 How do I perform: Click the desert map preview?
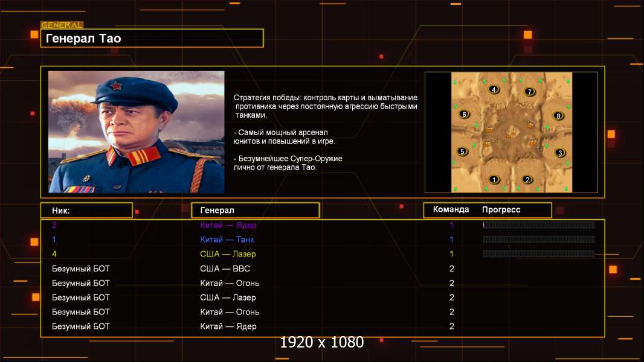click(x=512, y=132)
